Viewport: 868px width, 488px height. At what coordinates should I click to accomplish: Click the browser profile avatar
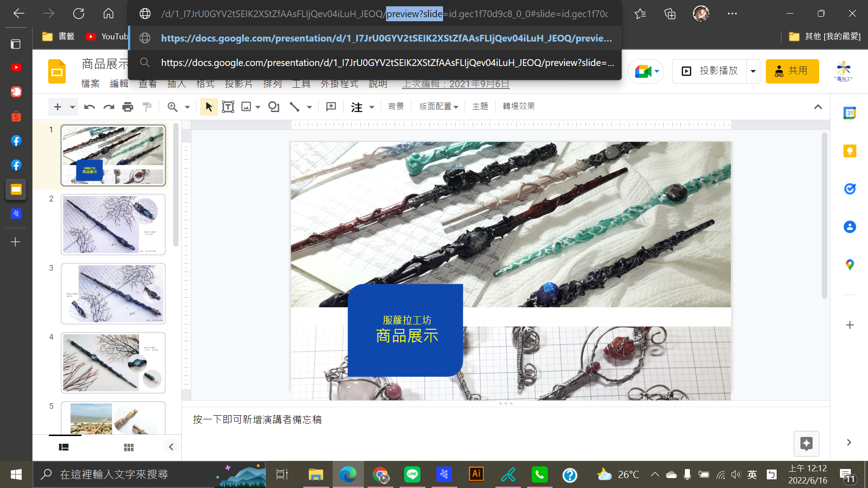point(701,14)
